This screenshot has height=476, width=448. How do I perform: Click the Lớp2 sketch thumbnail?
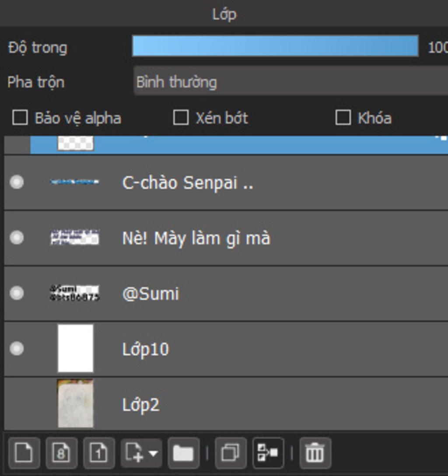tap(75, 403)
